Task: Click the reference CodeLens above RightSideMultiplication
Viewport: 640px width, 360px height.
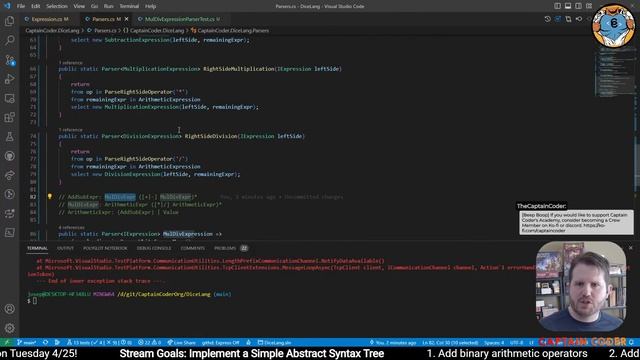Action: 70,62
